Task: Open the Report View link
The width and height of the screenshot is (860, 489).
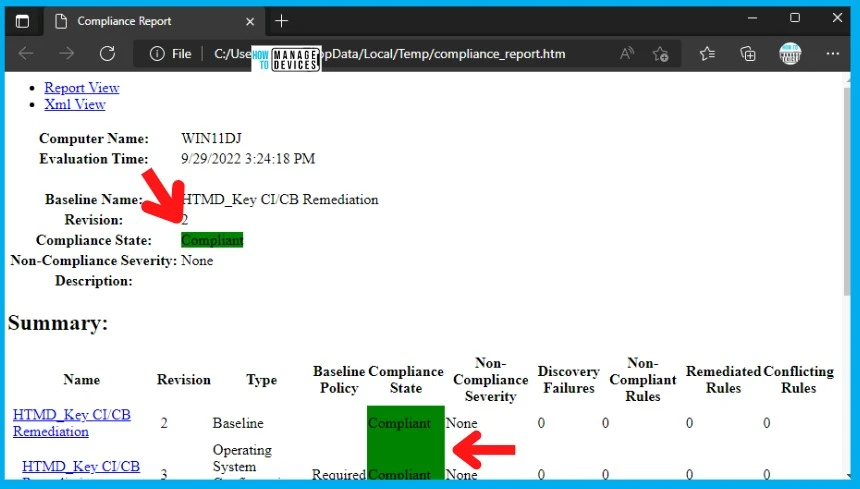Action: point(82,88)
